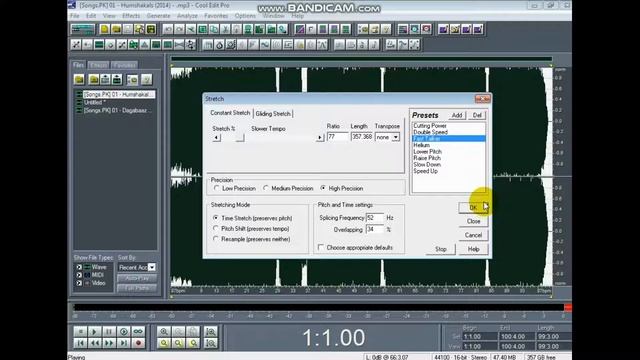Click the Add preset button

click(457, 115)
